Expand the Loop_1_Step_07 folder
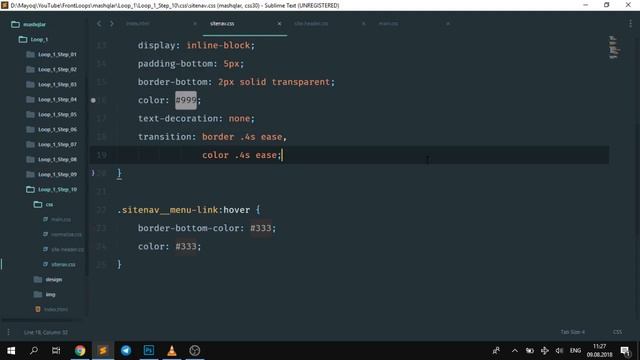640x360 pixels. pyautogui.click(x=51, y=144)
